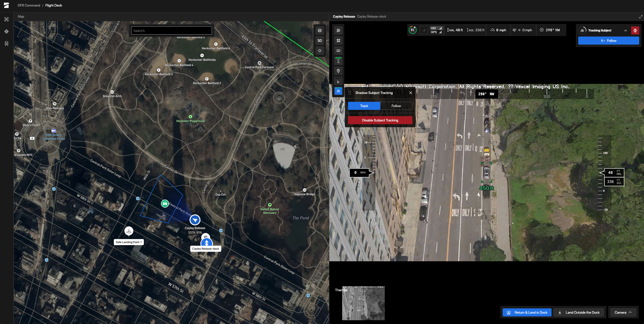Select the click-to-fly cursor tool

[338, 81]
